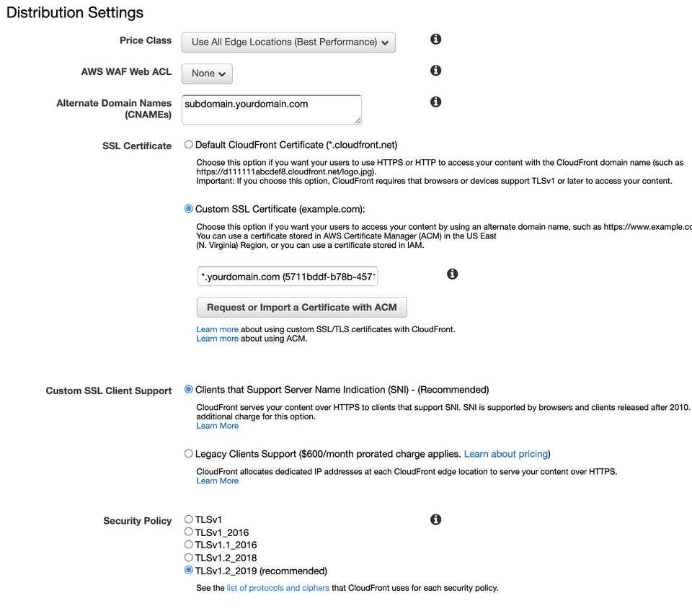The image size is (692, 616).
Task: Select Default CloudFront Certificate option
Action: point(189,145)
